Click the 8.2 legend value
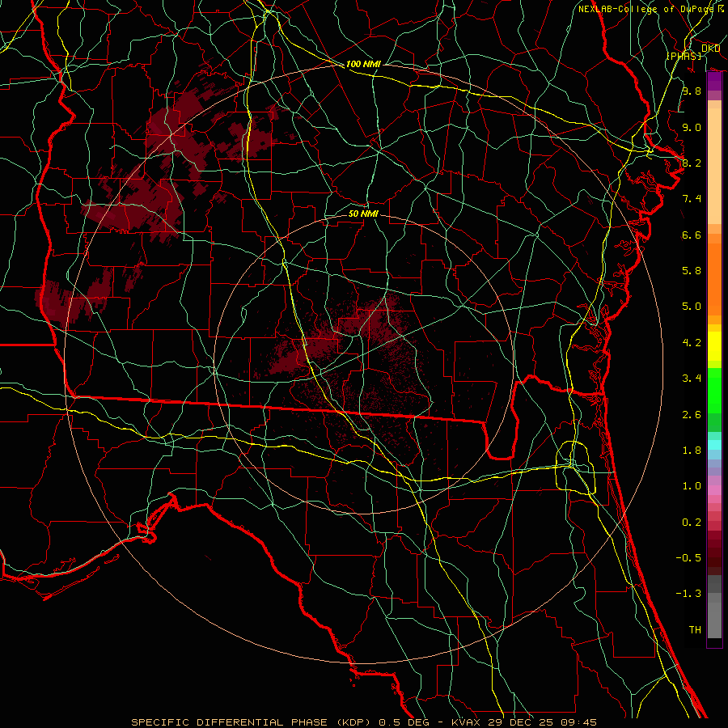The height and width of the screenshot is (728, 728). coord(692,163)
